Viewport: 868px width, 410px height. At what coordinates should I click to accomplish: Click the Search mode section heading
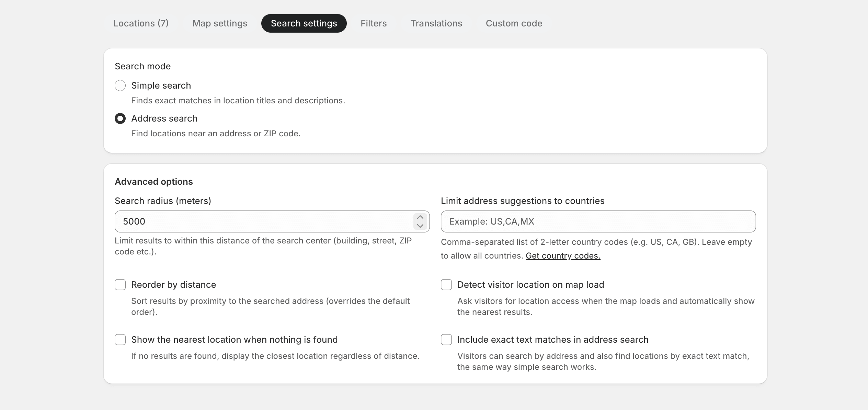(x=142, y=66)
